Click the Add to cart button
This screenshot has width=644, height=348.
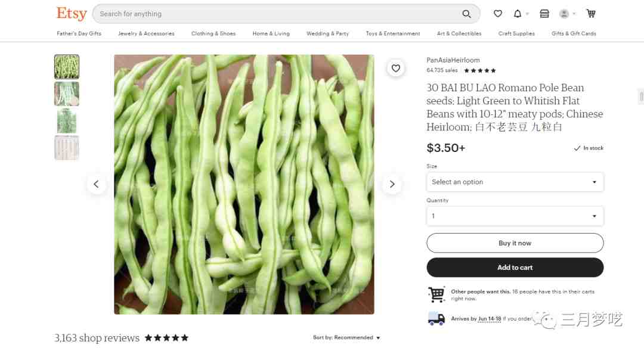[x=515, y=268]
